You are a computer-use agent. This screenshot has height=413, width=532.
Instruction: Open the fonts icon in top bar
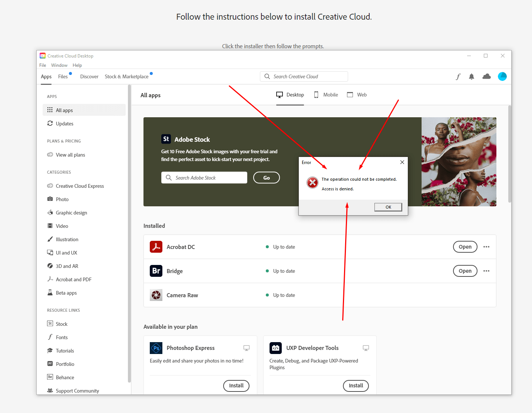[458, 76]
